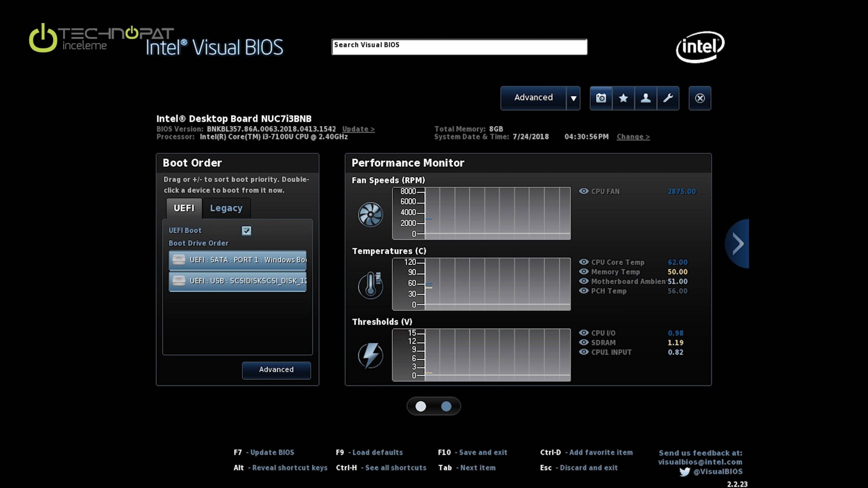Image resolution: width=868 pixels, height=488 pixels.
Task: Toggle the CPU FAN eye visibility
Action: [x=584, y=191]
